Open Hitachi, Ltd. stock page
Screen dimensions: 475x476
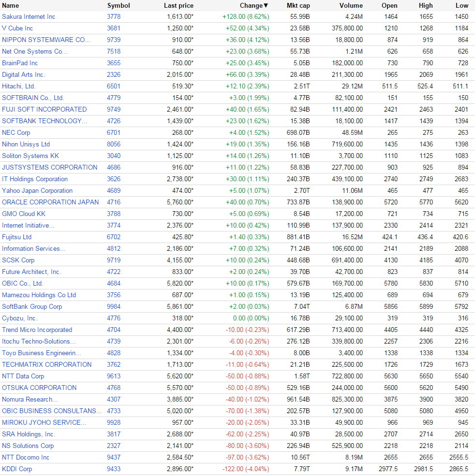(18, 87)
